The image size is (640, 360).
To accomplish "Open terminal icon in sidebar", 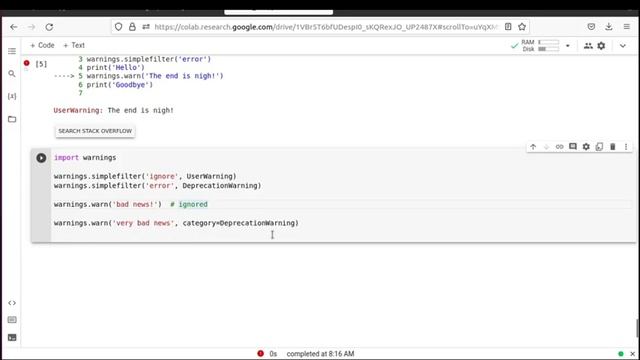I will click(x=12, y=338).
